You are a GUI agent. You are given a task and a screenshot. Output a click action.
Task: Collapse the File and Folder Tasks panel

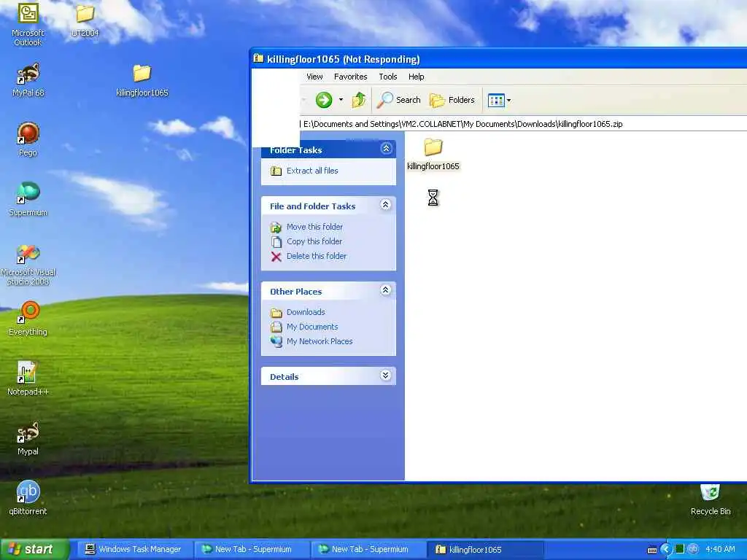pyautogui.click(x=386, y=205)
